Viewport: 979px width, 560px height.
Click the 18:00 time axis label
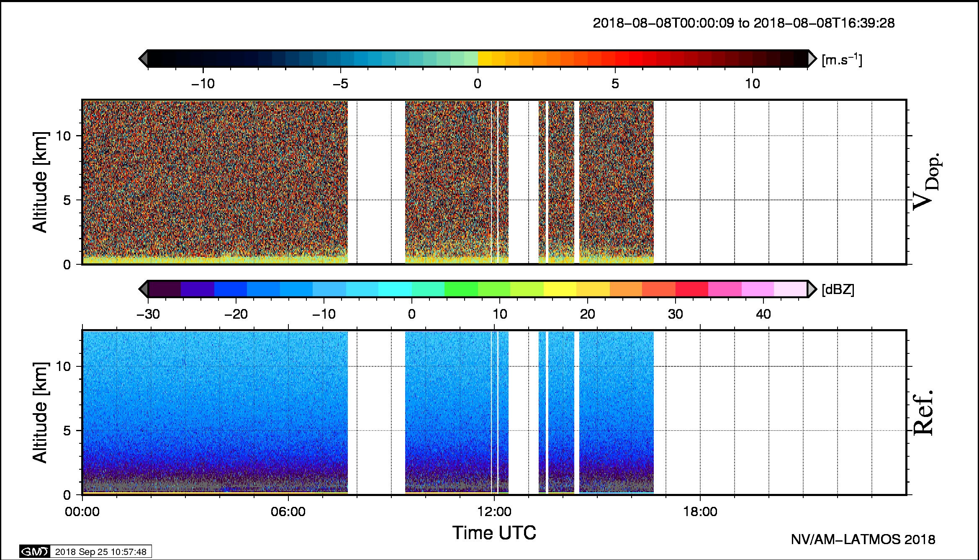pyautogui.click(x=700, y=511)
